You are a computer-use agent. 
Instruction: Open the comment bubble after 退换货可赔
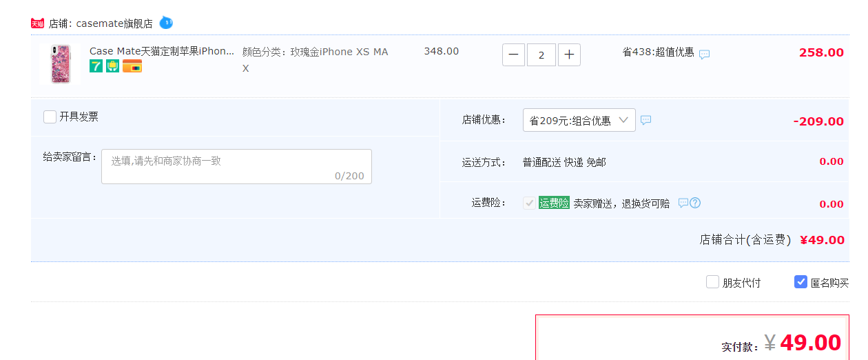coord(683,203)
